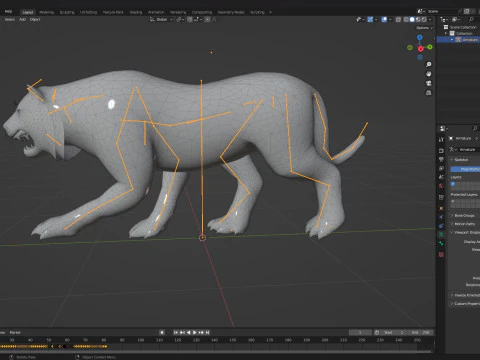Open the viewport Options dropdown
The image size is (480, 360).
[x=424, y=28]
